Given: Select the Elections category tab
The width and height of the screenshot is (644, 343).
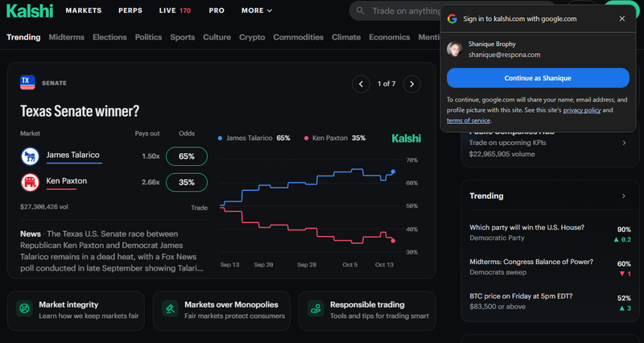Looking at the screenshot, I should 109,37.
